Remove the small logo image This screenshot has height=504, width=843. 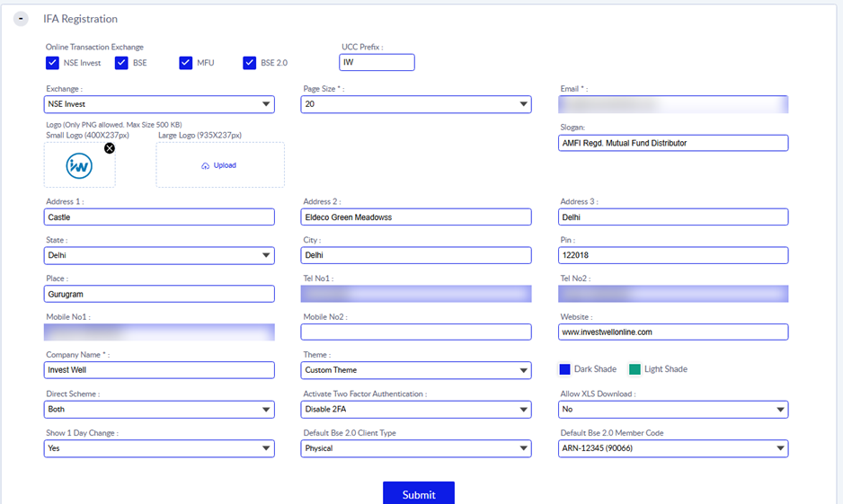(110, 148)
